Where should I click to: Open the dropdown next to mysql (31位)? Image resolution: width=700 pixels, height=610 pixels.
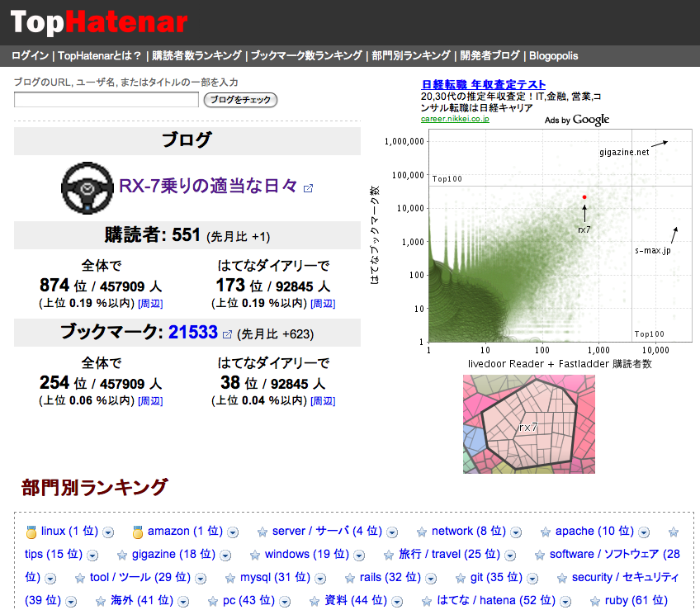tap(319, 577)
